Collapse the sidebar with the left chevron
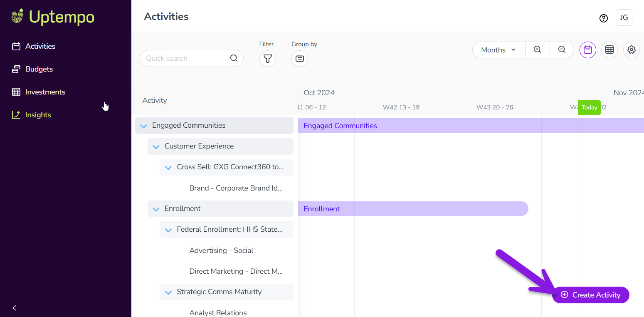The image size is (644, 317). (15, 308)
